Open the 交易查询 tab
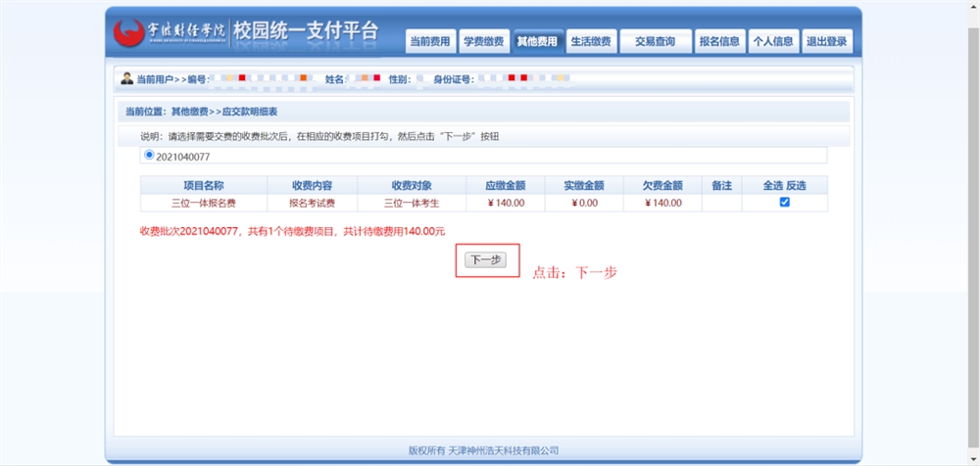The image size is (980, 466). (656, 42)
